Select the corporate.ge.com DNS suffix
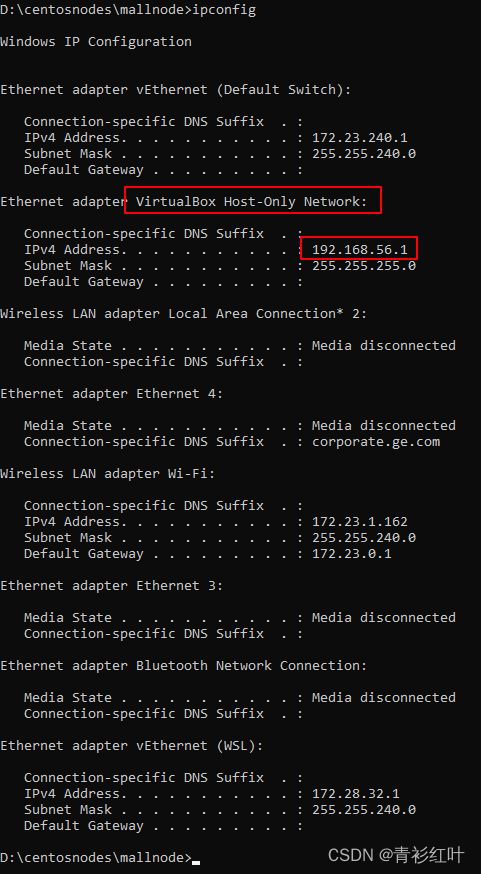The image size is (481, 874). (376, 442)
